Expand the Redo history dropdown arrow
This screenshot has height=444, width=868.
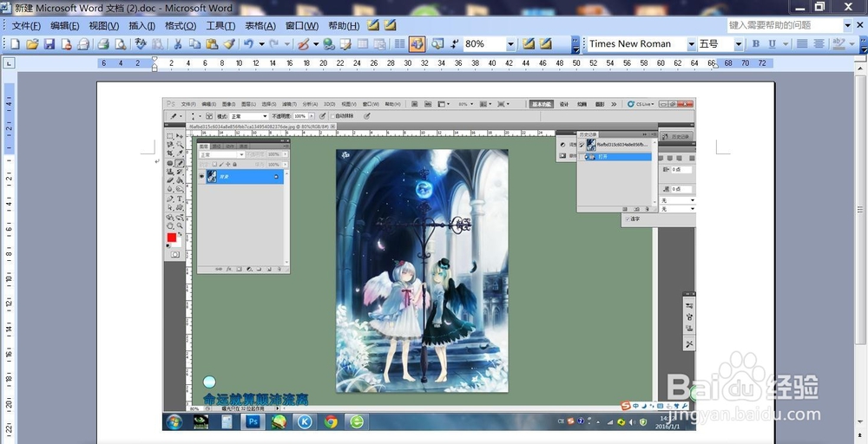tap(286, 44)
